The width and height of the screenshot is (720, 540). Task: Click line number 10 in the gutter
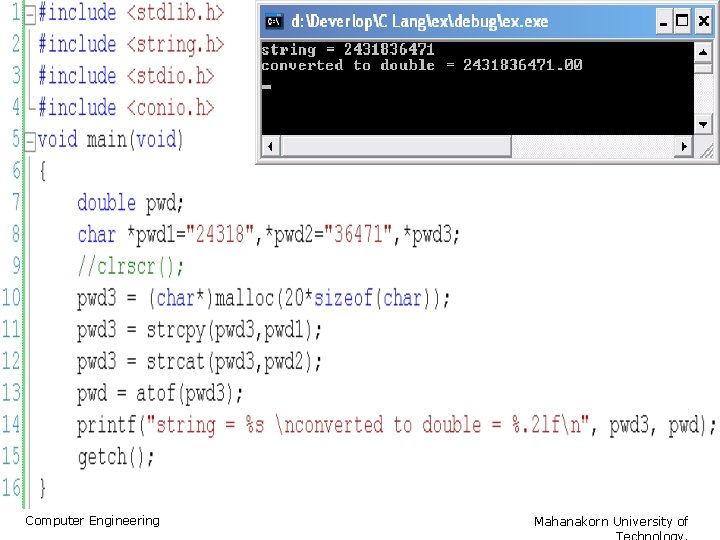click(11, 298)
